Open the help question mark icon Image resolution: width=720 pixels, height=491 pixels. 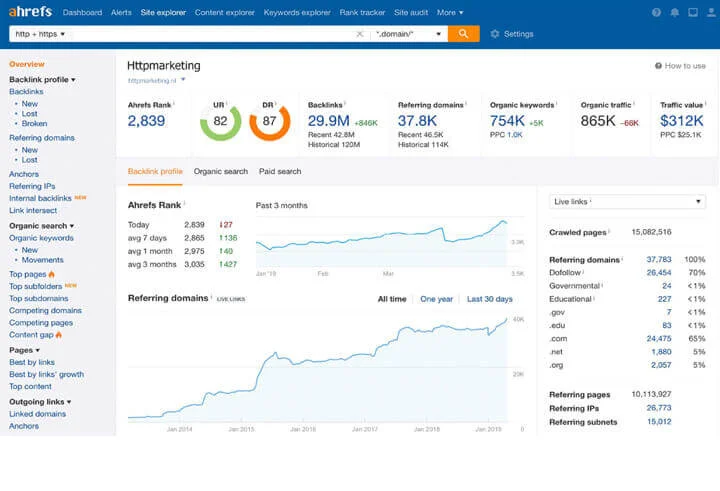tap(657, 12)
